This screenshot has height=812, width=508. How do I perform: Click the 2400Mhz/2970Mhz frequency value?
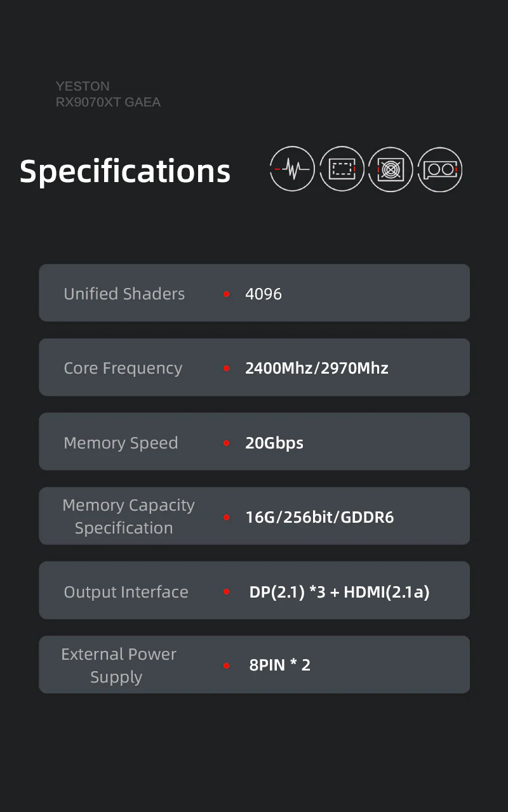tap(316, 368)
